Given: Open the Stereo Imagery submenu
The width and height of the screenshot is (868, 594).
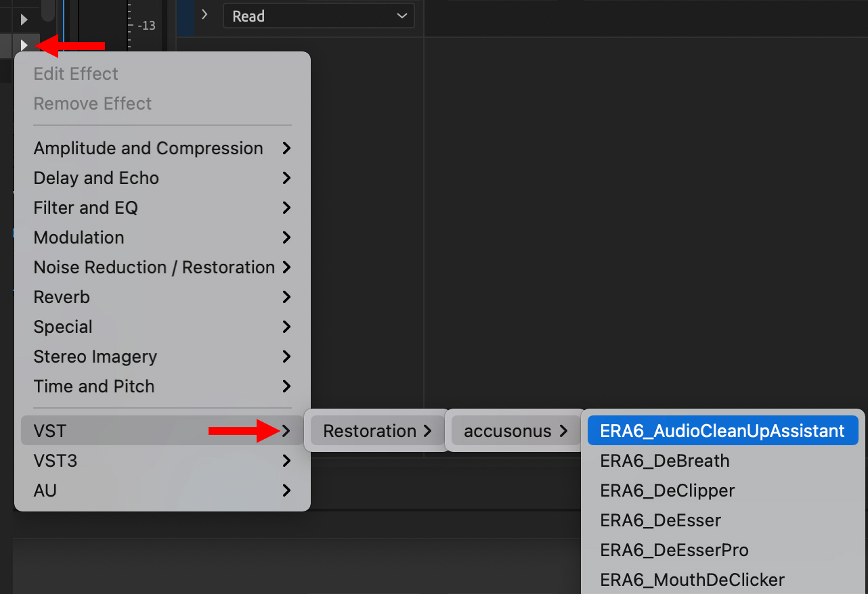Looking at the screenshot, I should (x=162, y=357).
